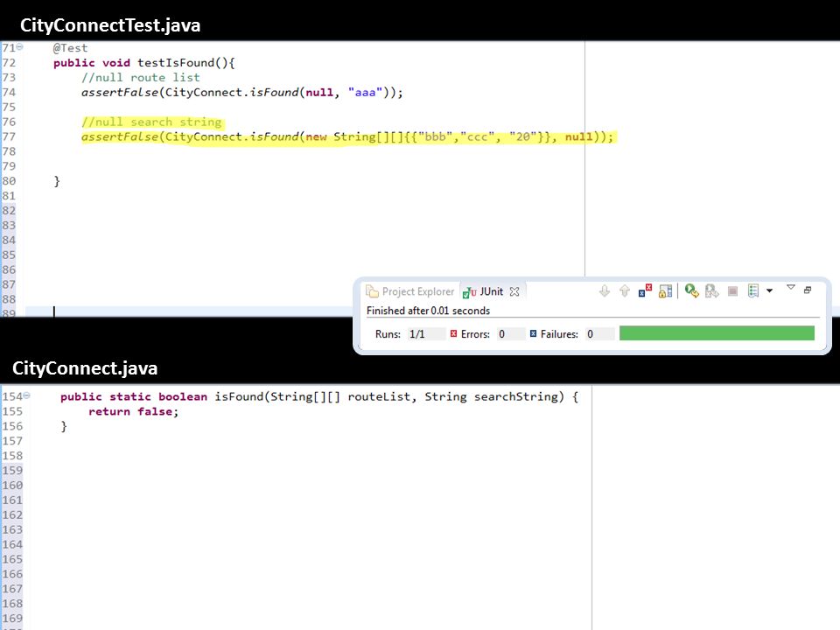Click the green JUnit progress bar
The image size is (840, 630).
click(717, 333)
